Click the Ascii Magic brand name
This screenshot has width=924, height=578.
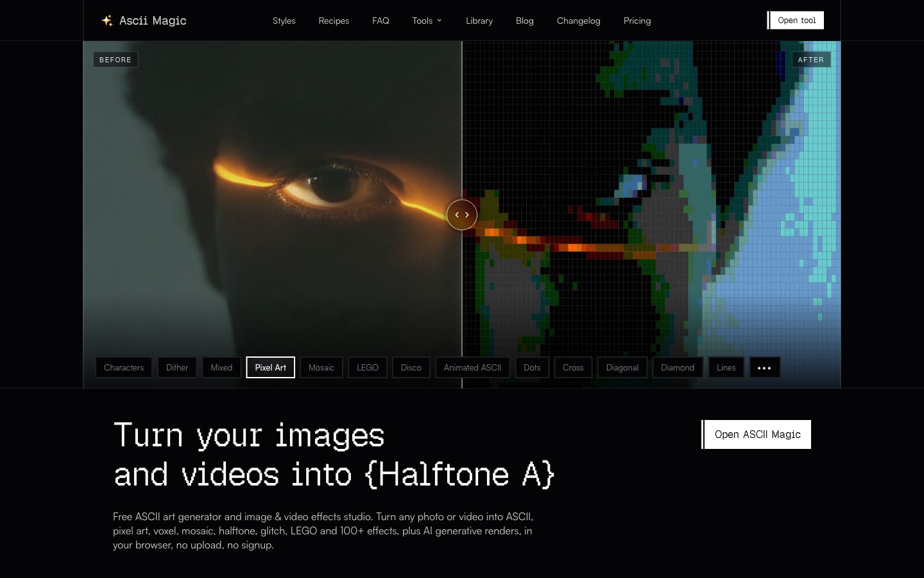pyautogui.click(x=153, y=21)
